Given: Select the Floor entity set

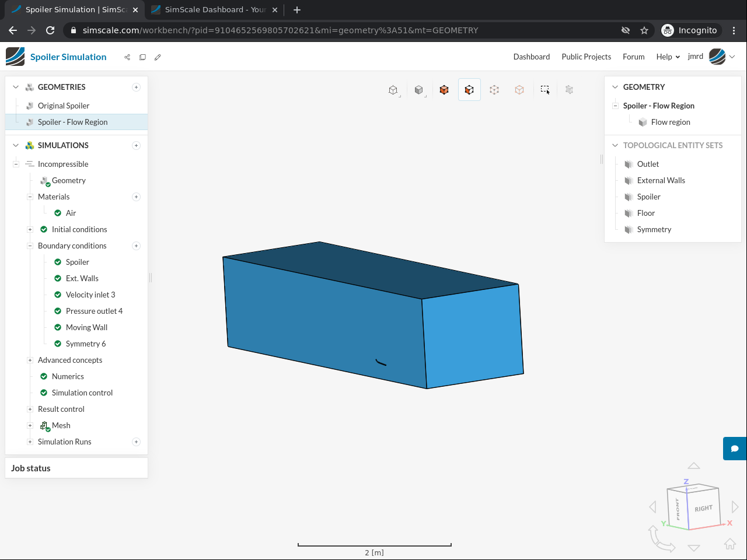Looking at the screenshot, I should point(645,213).
